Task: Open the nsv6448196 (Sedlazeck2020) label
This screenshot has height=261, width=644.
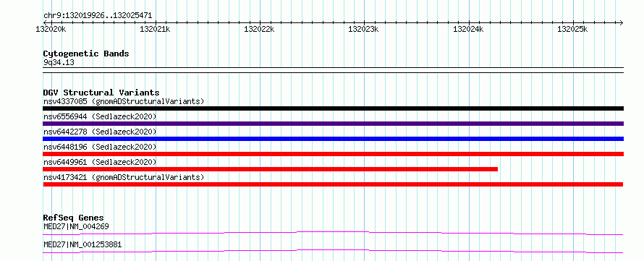Action: pyautogui.click(x=100, y=147)
